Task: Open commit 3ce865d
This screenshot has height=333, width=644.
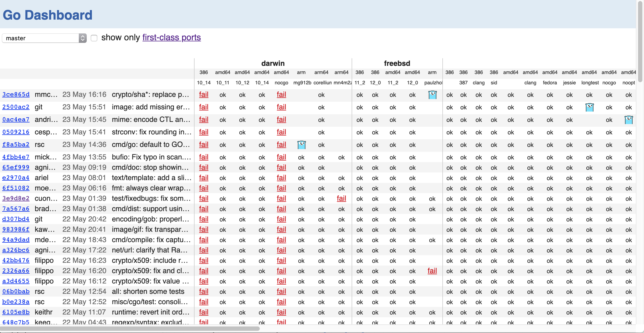Action: 16,94
